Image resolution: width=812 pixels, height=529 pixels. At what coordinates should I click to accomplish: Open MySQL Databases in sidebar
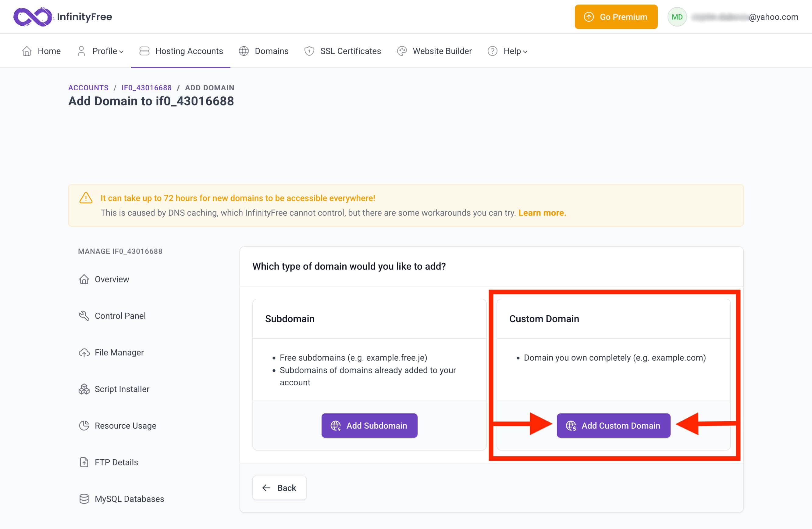click(x=122, y=499)
